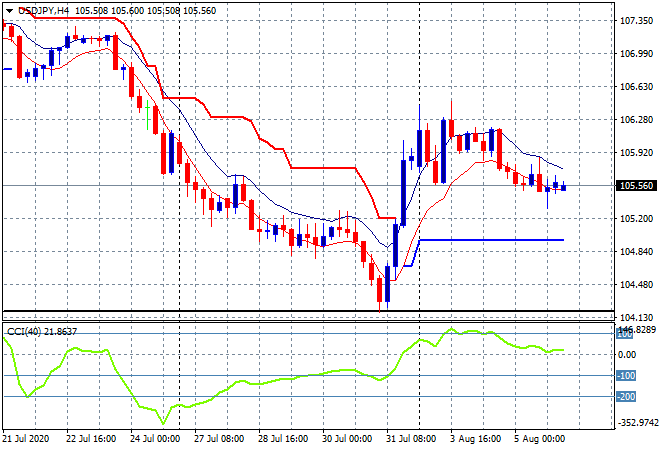
Task: Select the current price tag 105.560
Action: [637, 186]
